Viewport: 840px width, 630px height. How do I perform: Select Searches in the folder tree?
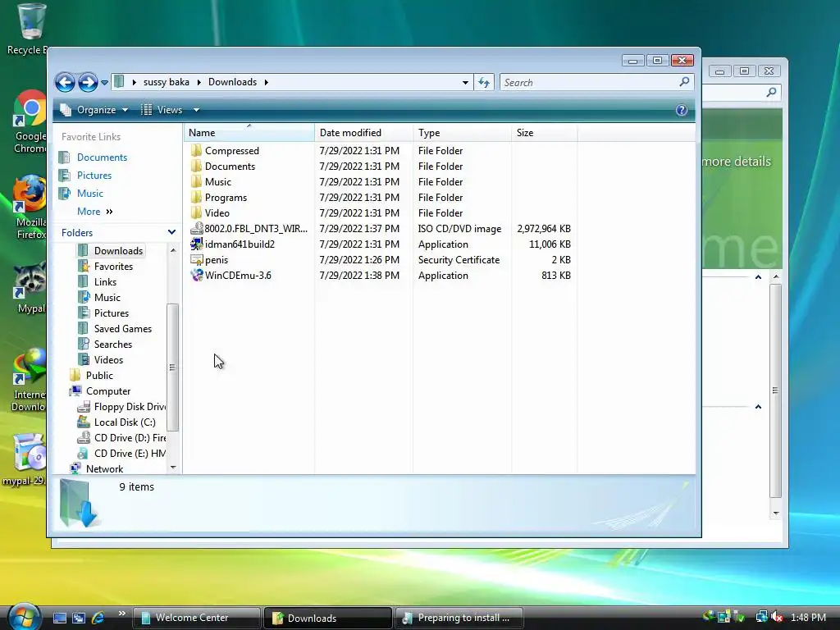112,344
